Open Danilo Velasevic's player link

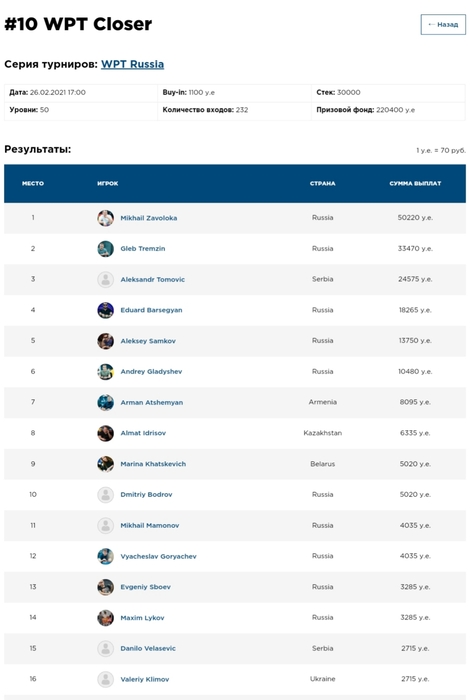click(x=148, y=648)
